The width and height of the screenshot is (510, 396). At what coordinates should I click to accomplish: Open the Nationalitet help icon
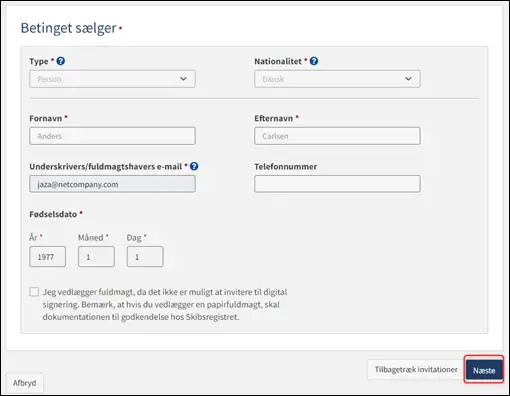pos(314,61)
